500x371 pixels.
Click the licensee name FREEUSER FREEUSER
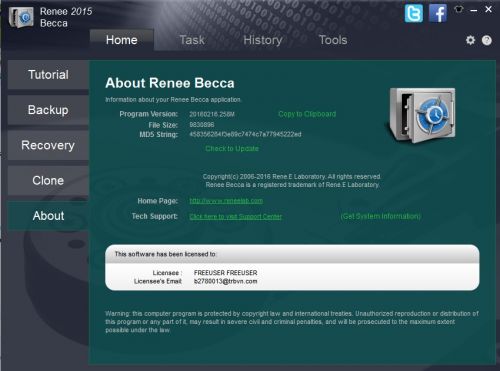(226, 273)
